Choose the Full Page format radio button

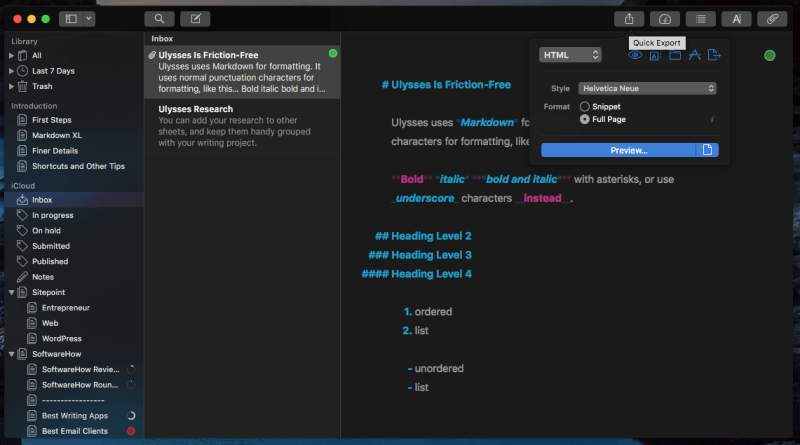pos(585,119)
